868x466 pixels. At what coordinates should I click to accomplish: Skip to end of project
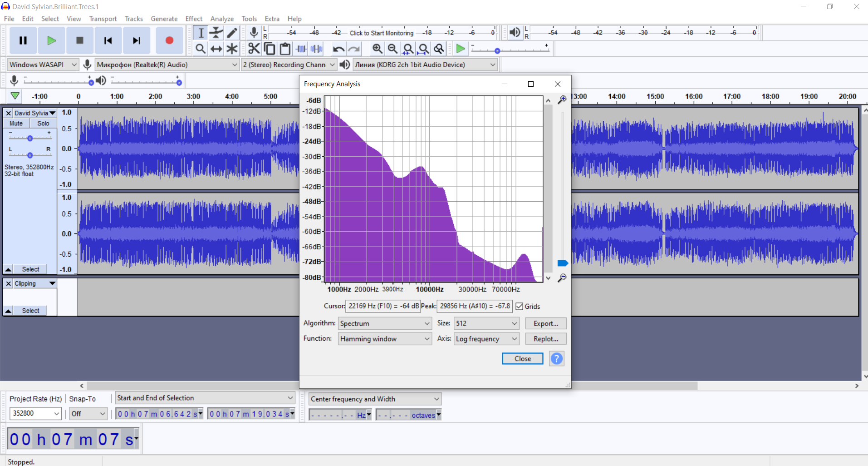(x=136, y=40)
